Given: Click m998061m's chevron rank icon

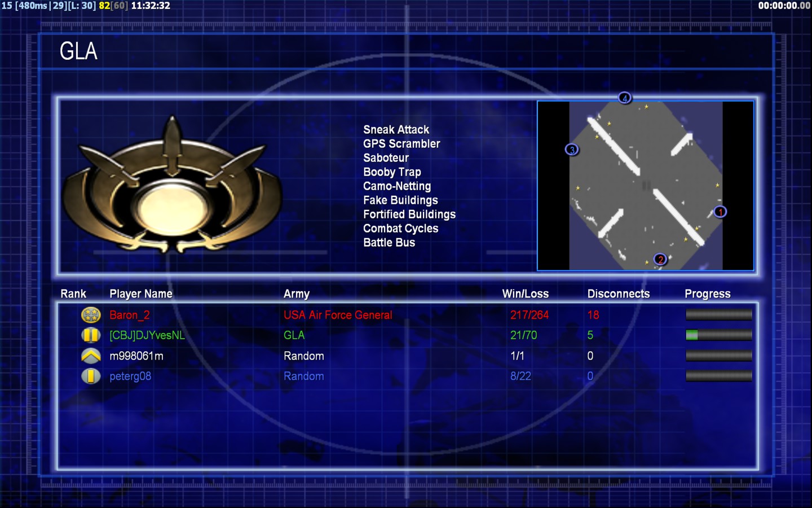Looking at the screenshot, I should pos(91,356).
